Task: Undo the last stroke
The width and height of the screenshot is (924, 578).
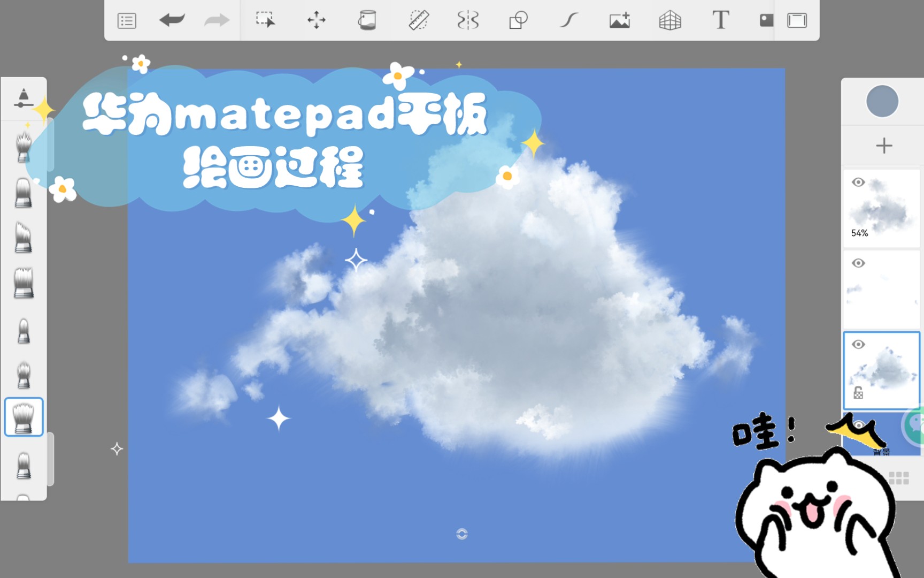Action: point(172,20)
